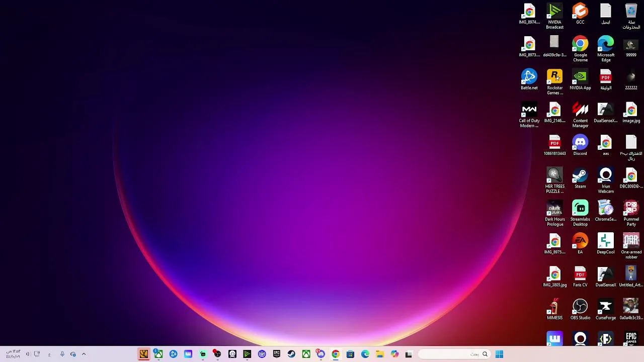Focus the taskbar search box

click(x=454, y=354)
